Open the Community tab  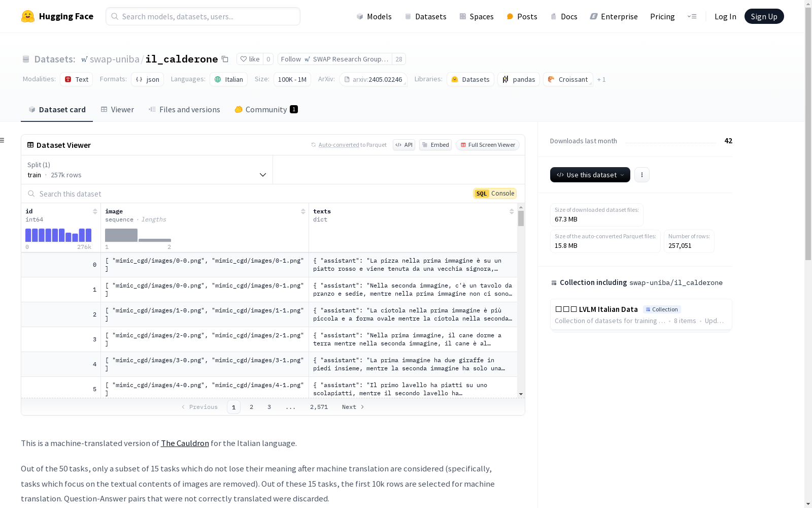(x=266, y=110)
